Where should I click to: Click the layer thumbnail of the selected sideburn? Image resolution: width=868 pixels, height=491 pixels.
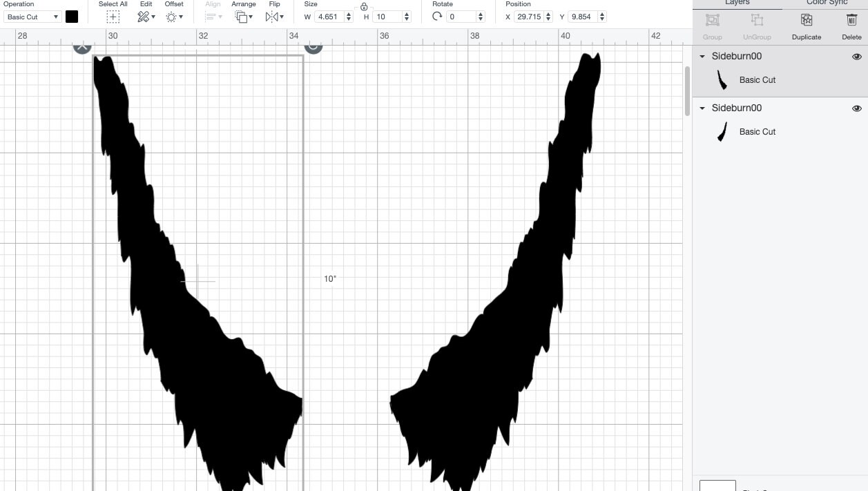722,80
